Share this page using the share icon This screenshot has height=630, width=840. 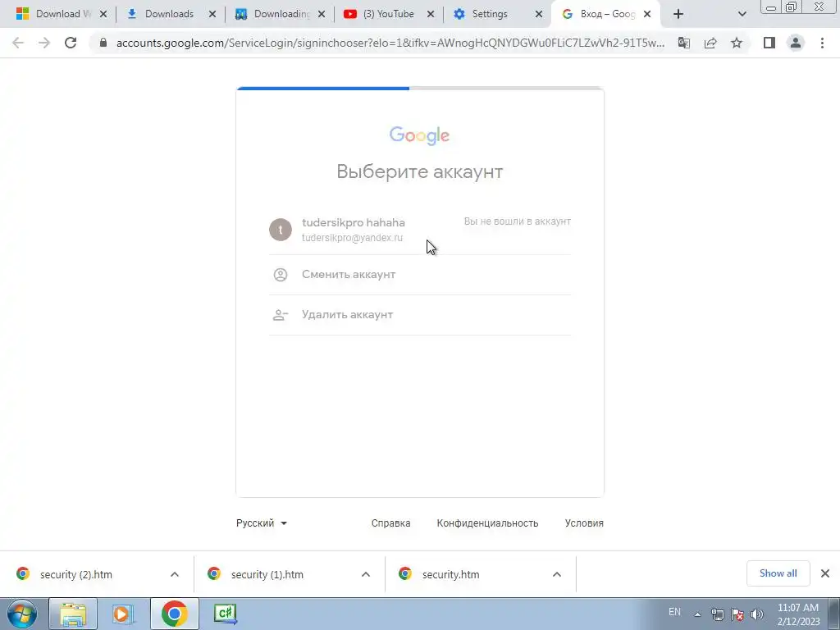[710, 43]
